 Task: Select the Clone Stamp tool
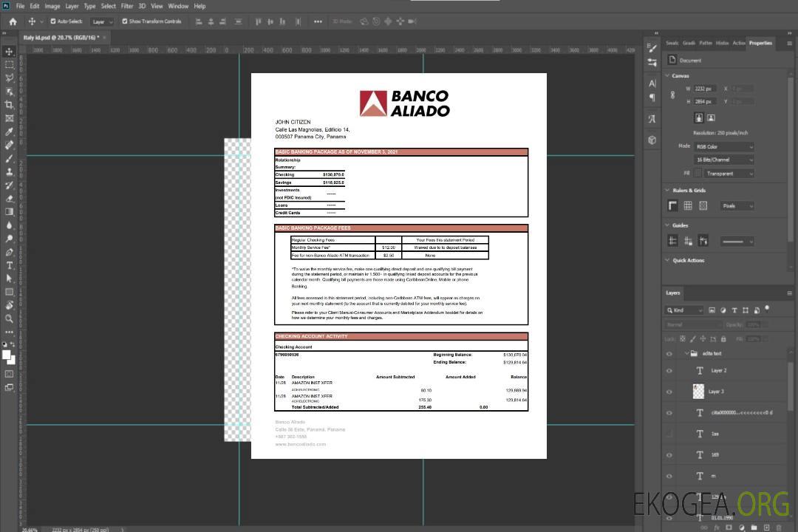(x=9, y=172)
